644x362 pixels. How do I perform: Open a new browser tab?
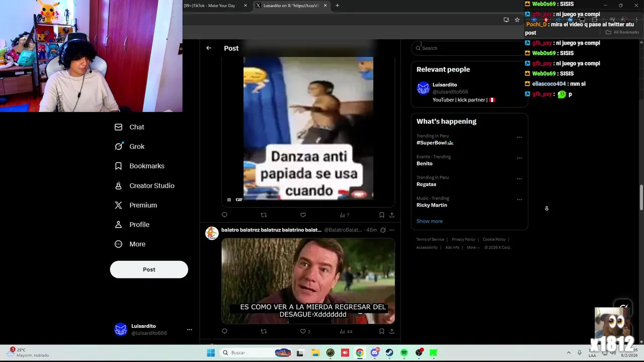coord(337,6)
